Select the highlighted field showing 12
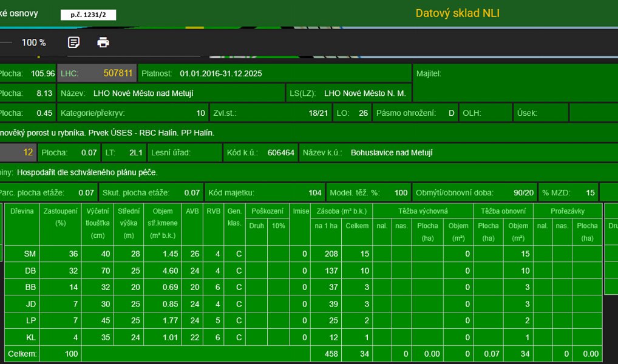Image resolution: width=618 pixels, height=364 pixels. [x=18, y=152]
